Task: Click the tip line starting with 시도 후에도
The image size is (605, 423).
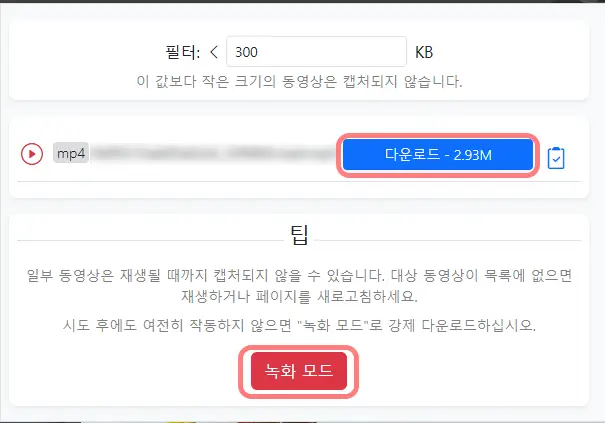Action: pos(299,325)
